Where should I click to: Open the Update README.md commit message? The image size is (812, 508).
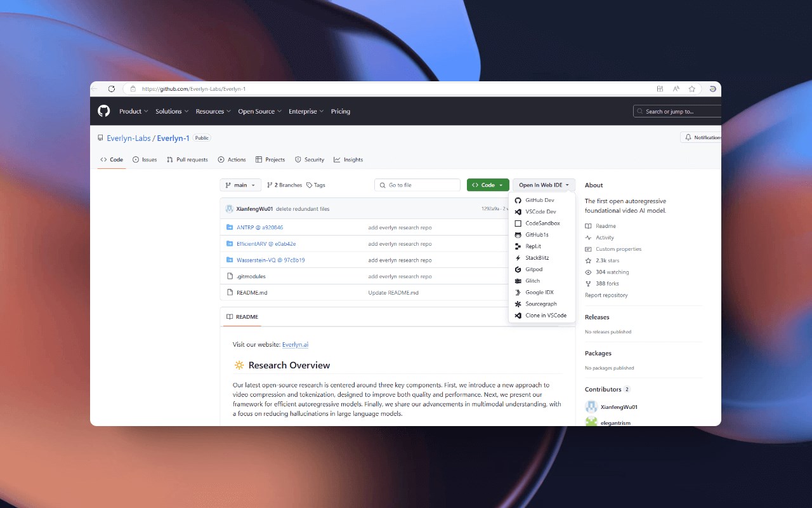[x=393, y=293]
